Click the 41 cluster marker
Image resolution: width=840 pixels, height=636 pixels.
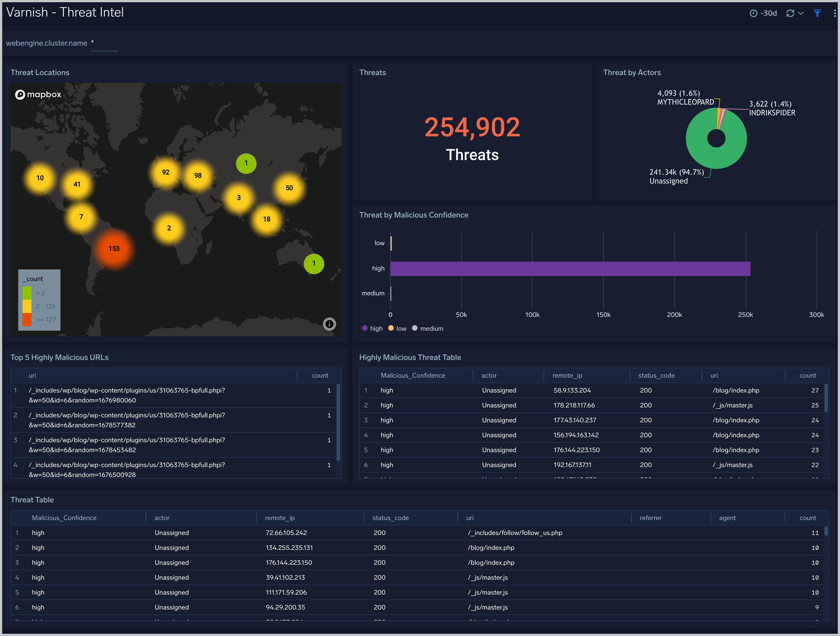(77, 184)
